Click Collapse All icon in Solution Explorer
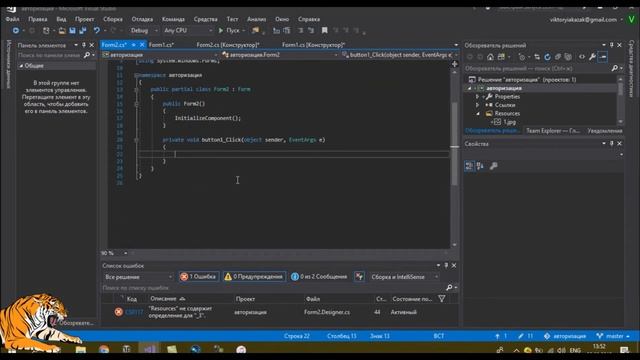The height and width of the screenshot is (360, 640). pyautogui.click(x=558, y=57)
